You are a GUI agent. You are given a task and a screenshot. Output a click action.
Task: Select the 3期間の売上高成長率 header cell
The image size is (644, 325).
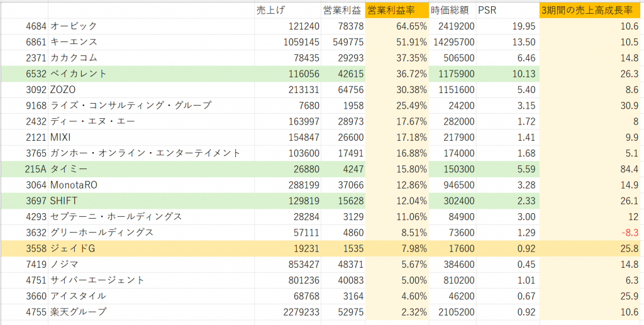point(591,10)
